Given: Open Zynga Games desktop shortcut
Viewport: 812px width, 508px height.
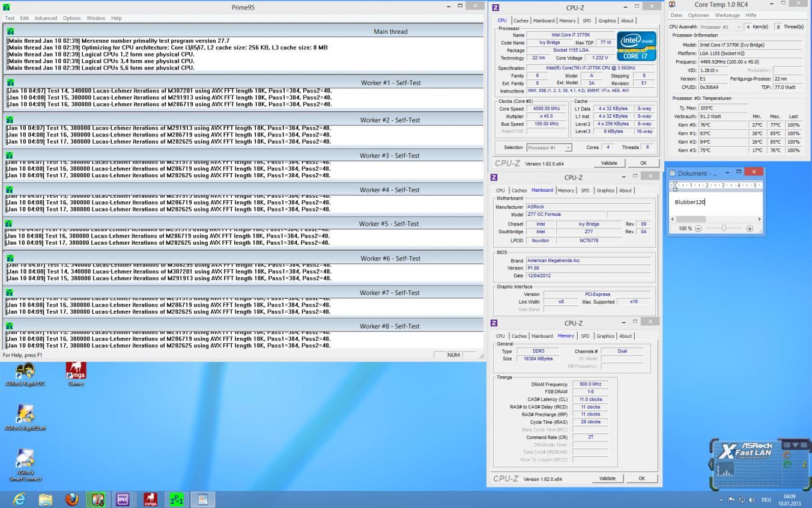Looking at the screenshot, I should pos(76,374).
